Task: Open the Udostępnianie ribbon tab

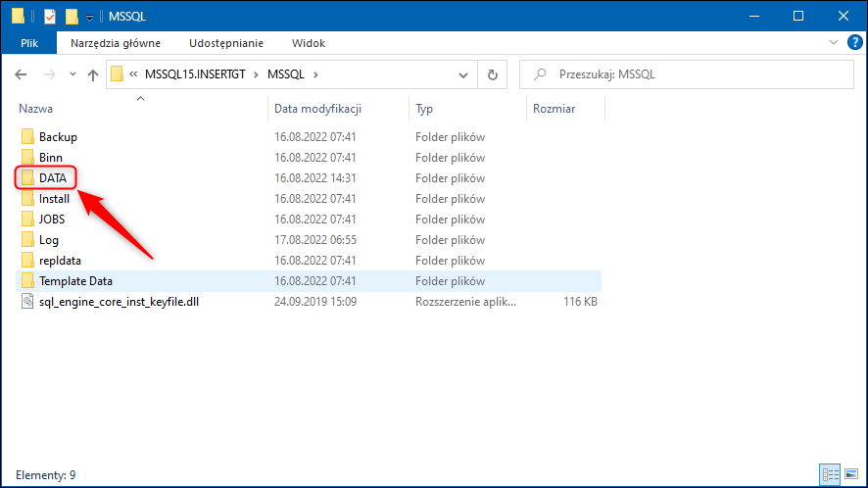Action: pyautogui.click(x=226, y=43)
